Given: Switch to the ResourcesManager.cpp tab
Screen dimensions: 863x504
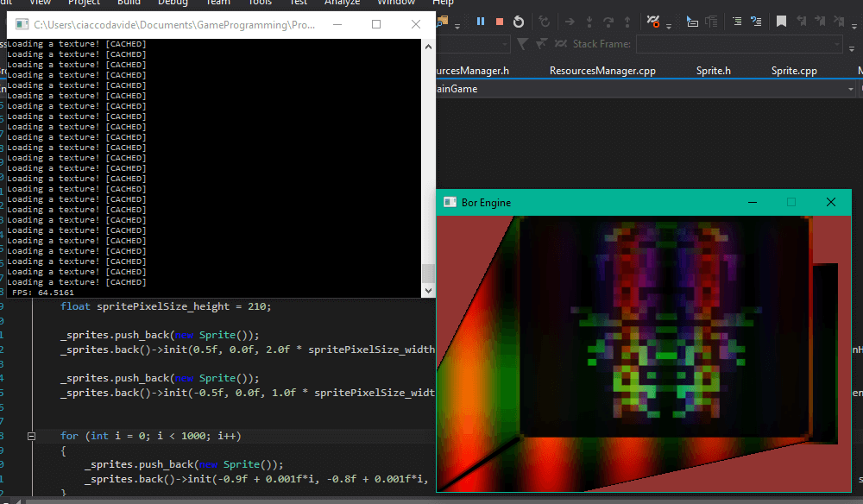Looking at the screenshot, I should (x=602, y=71).
